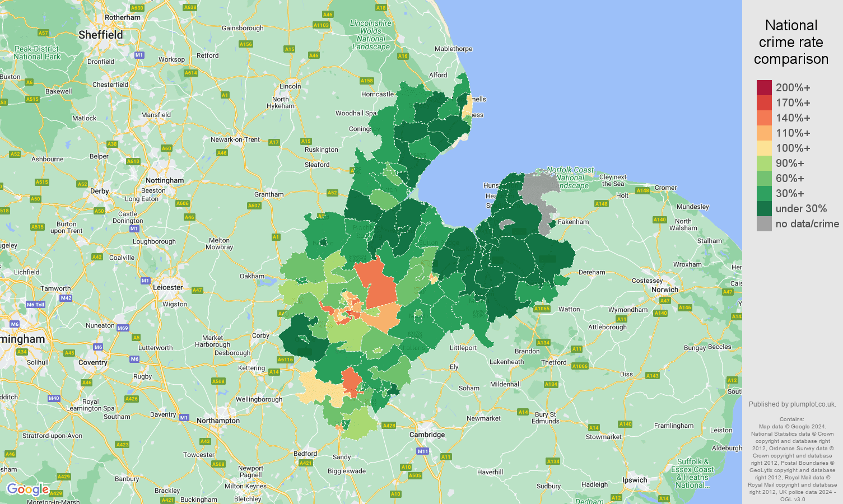
Task: Click the A428 road badge near Cambridge
Action: click(x=389, y=426)
